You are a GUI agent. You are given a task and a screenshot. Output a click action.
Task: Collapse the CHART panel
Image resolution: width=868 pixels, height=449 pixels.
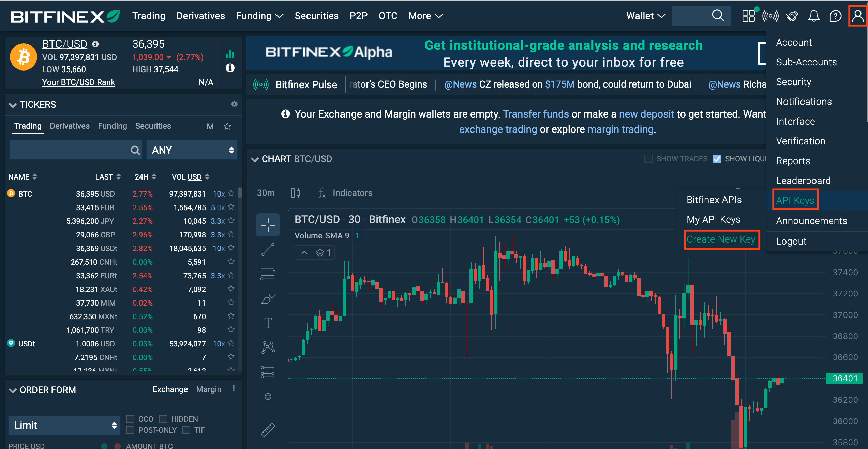[x=255, y=159]
